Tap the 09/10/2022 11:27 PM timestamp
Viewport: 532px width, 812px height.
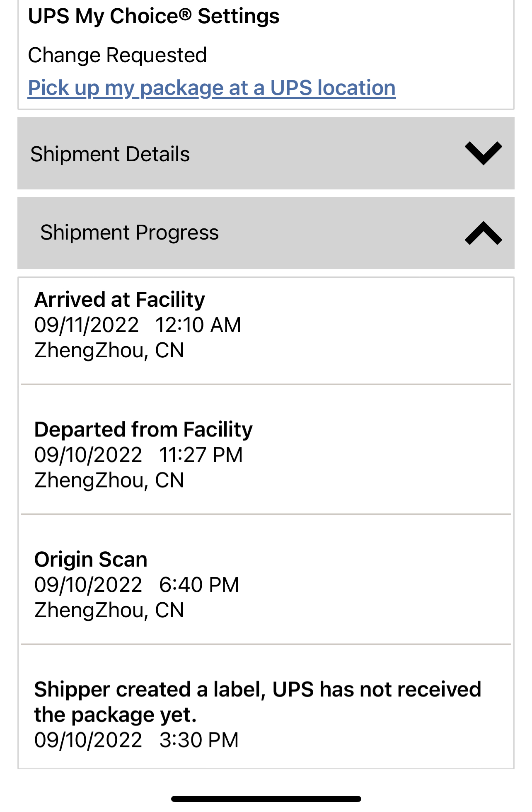[138, 455]
